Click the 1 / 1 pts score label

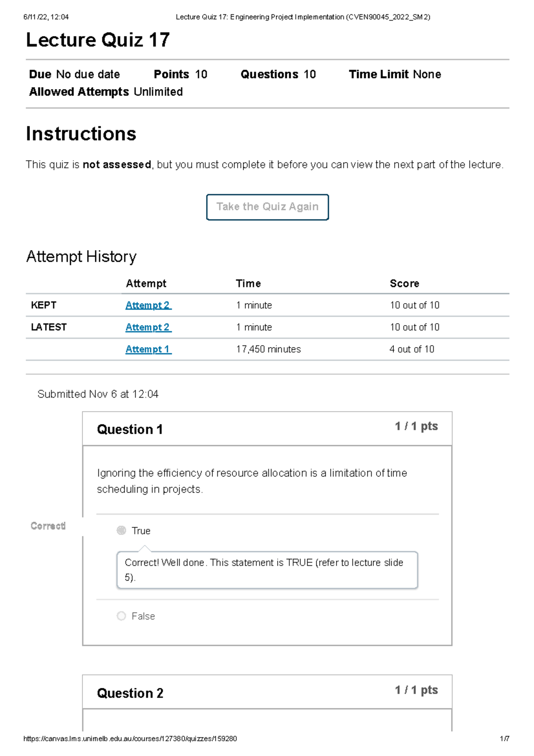point(416,426)
